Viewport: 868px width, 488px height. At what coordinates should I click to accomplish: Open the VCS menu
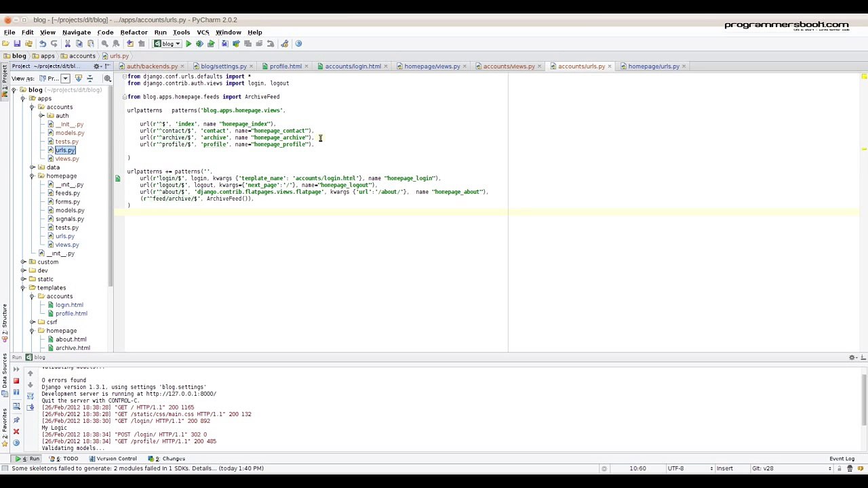tap(203, 33)
